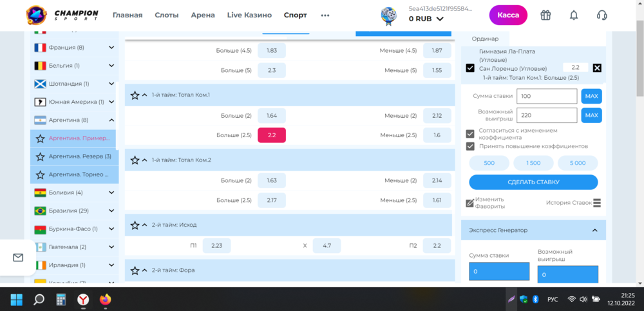Viewport: 644px width, 311px height.
Task: Switch to Yandex Browser in taskbar
Action: [83, 299]
